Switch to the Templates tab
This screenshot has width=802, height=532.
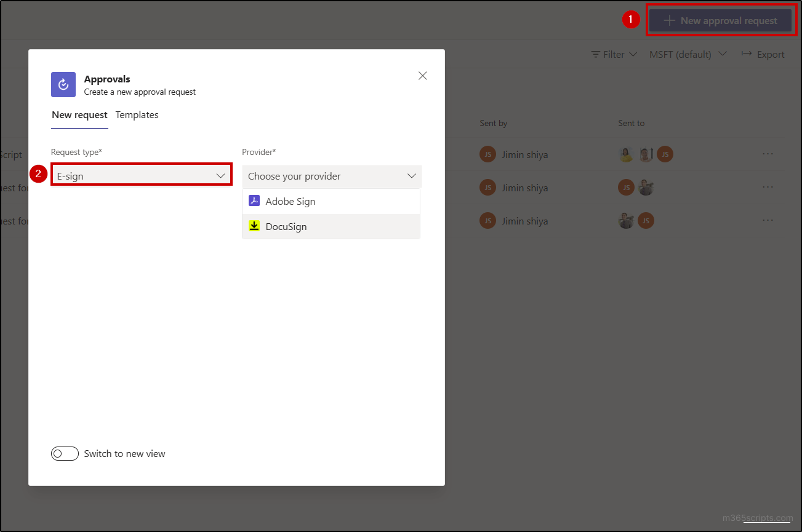click(137, 115)
